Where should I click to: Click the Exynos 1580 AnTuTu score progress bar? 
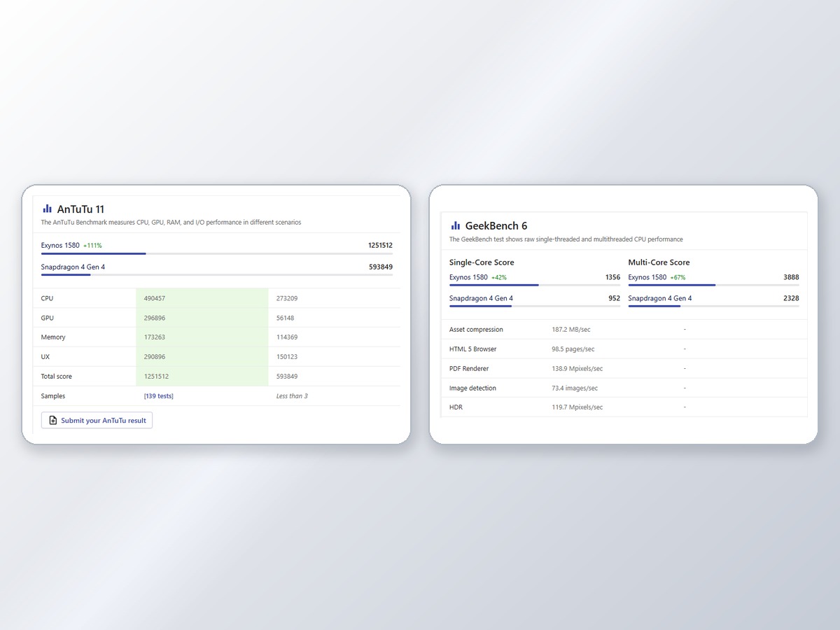pos(217,253)
